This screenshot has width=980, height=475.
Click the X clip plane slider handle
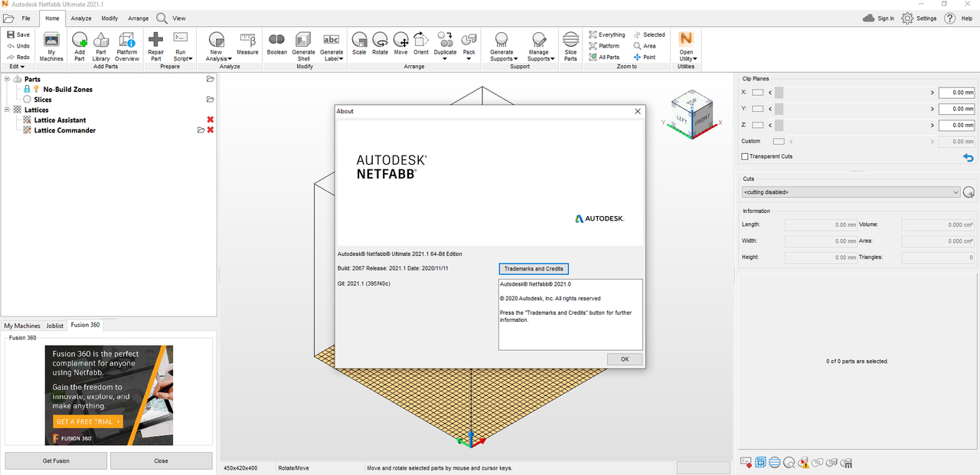click(779, 93)
